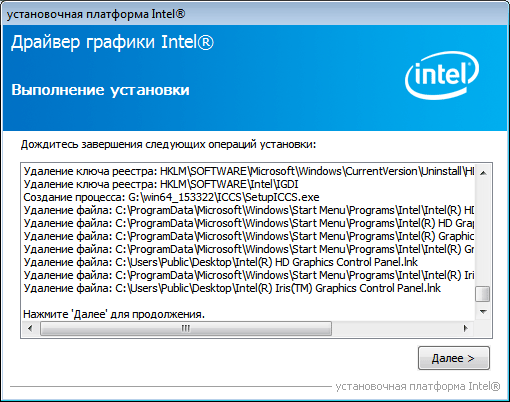The image size is (510, 402).
Task: Click vertical scrollbar track above the thumb
Action: pyautogui.click(x=483, y=233)
